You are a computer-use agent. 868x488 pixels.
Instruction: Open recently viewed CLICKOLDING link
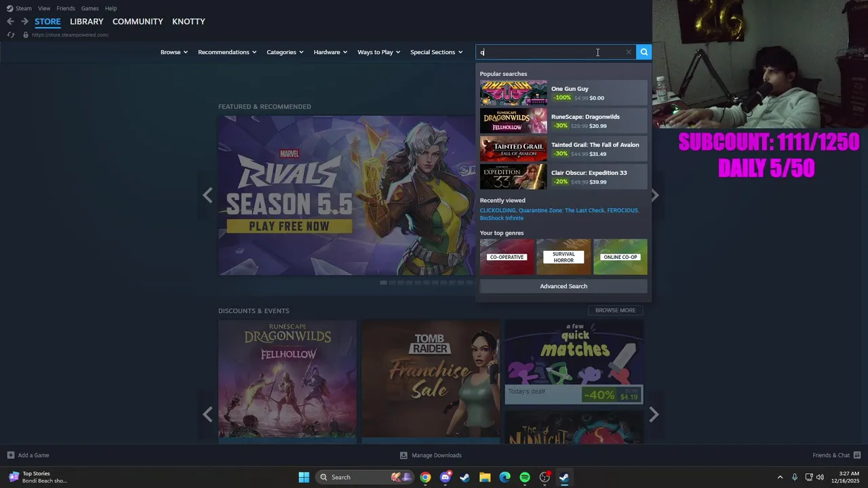498,210
